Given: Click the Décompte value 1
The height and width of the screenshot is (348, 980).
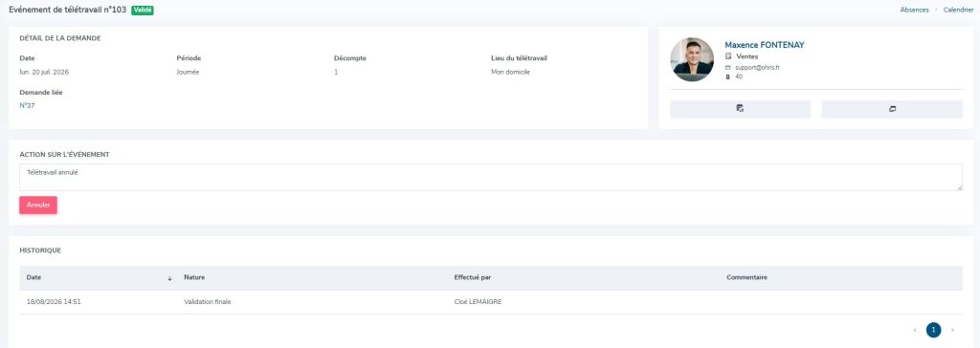Looking at the screenshot, I should point(336,72).
